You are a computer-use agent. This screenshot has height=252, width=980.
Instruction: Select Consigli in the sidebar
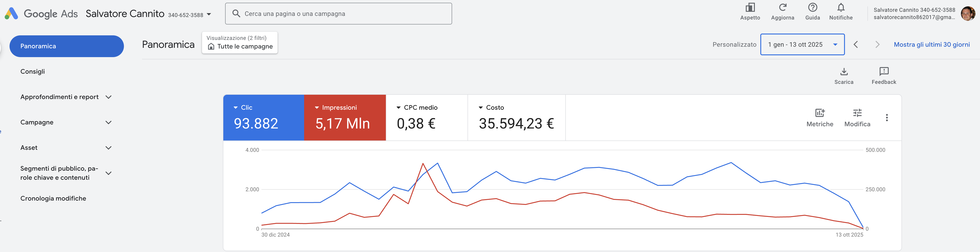pos(33,71)
